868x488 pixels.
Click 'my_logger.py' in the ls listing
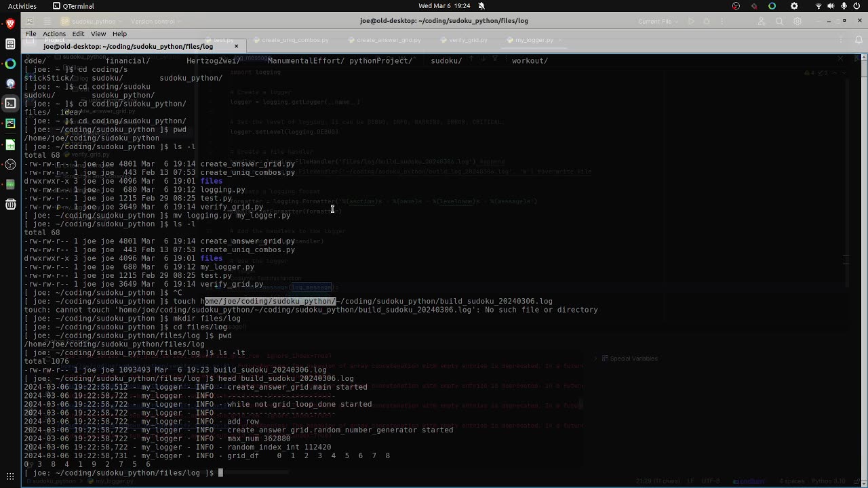tap(227, 267)
